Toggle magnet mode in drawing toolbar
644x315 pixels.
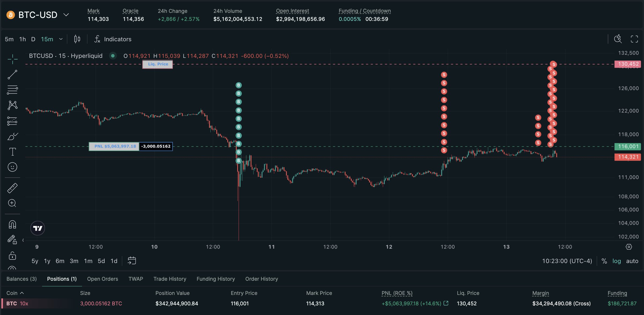point(12,224)
